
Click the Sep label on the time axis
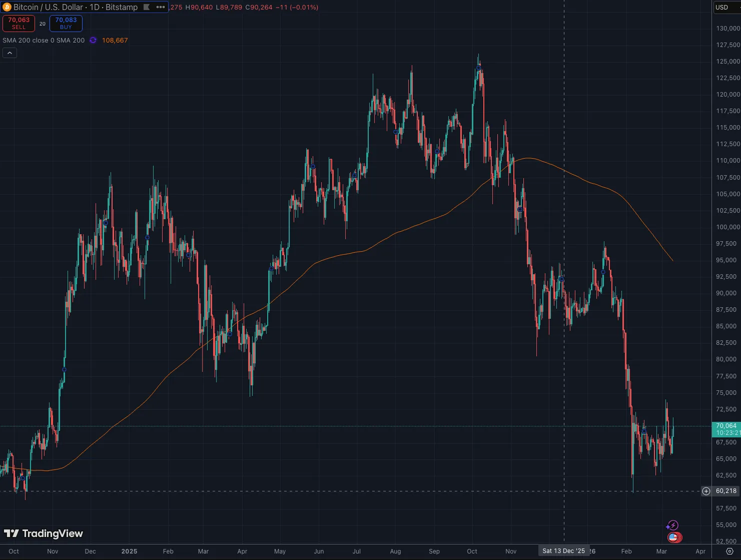coord(434,551)
